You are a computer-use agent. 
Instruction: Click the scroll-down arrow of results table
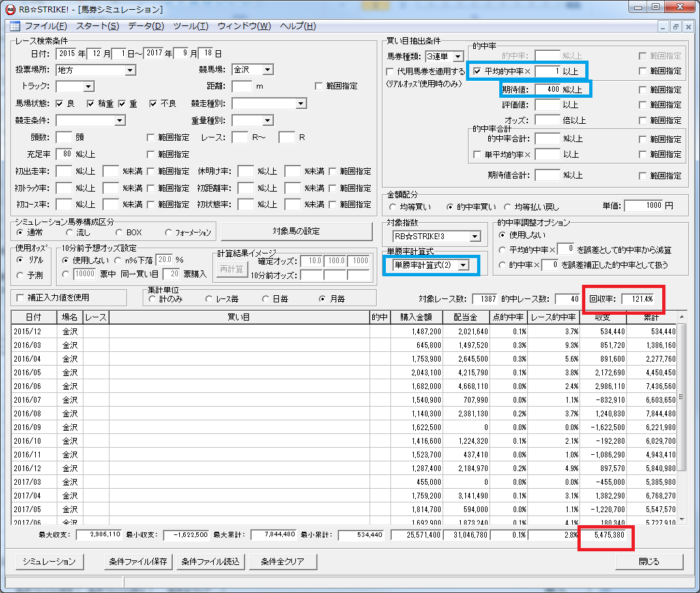coord(682,519)
